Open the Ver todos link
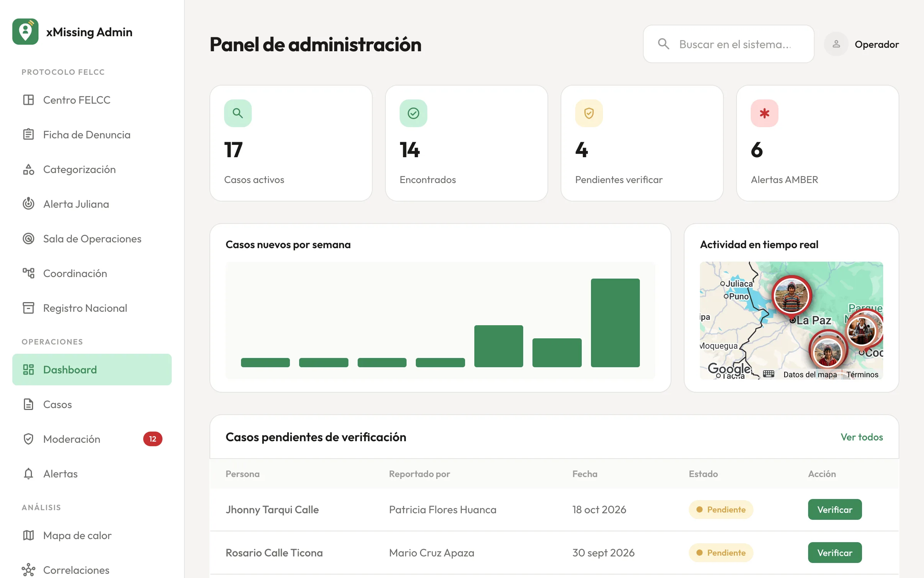This screenshot has width=924, height=578. [862, 437]
